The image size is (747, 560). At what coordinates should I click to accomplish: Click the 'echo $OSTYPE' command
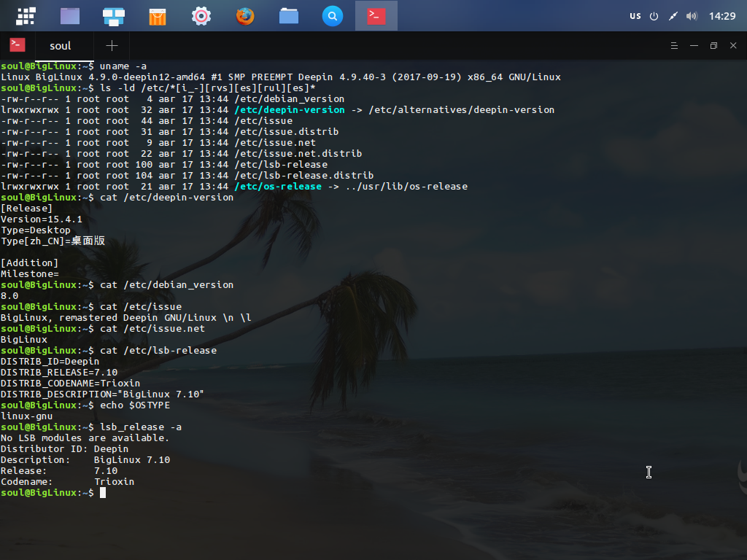point(135,405)
